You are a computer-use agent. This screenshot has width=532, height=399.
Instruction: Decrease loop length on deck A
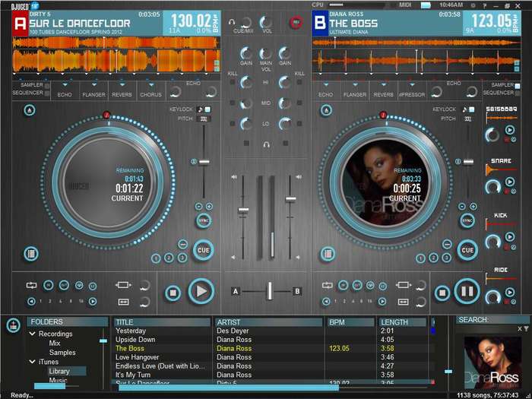31,301
